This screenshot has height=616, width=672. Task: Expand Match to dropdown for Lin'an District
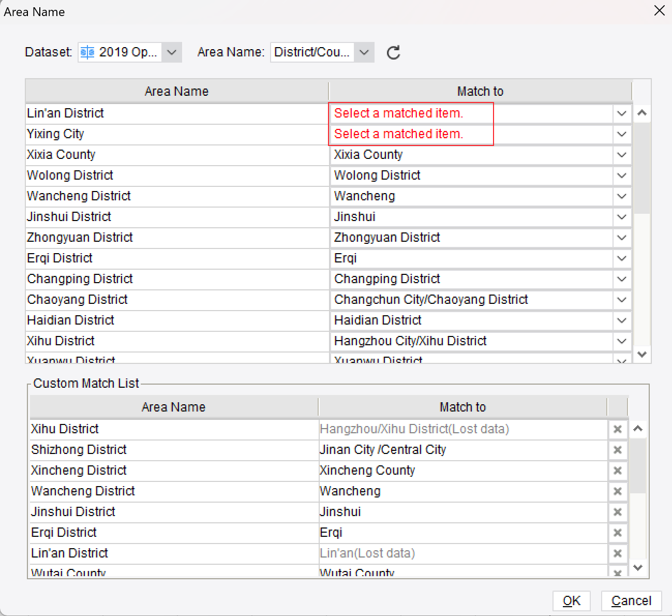pyautogui.click(x=621, y=113)
